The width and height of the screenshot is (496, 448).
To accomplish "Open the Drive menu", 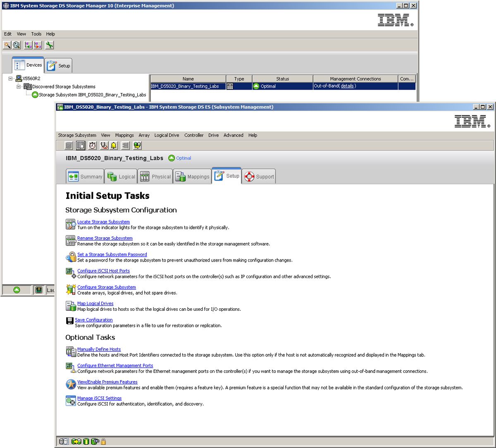I will tap(214, 135).
